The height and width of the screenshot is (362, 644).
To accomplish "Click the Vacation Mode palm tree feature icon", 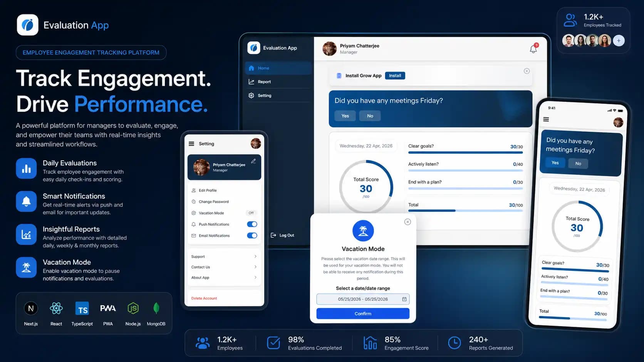I will 26,267.
